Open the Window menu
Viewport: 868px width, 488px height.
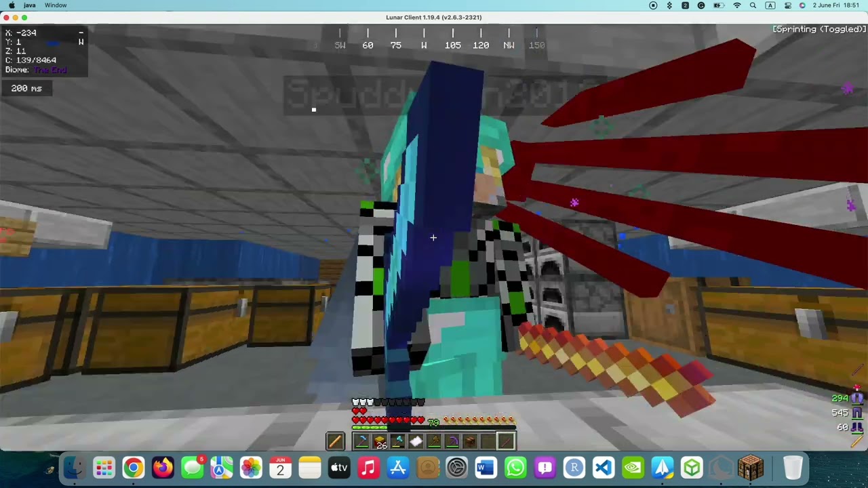(56, 5)
